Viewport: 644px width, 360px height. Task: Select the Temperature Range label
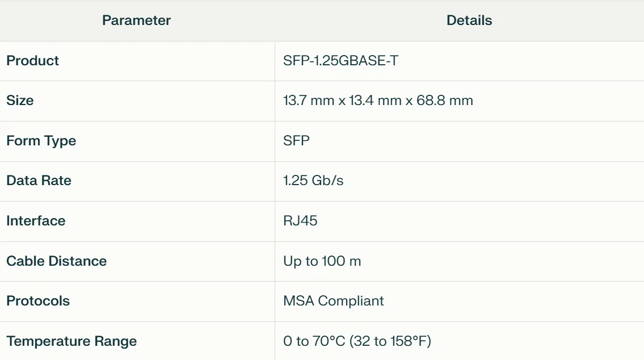pos(71,341)
